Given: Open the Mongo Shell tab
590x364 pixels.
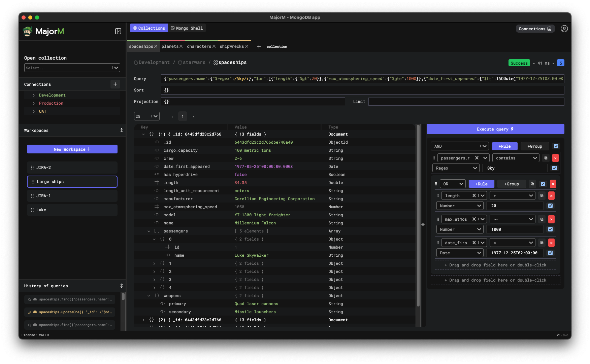Looking at the screenshot, I should tap(187, 28).
